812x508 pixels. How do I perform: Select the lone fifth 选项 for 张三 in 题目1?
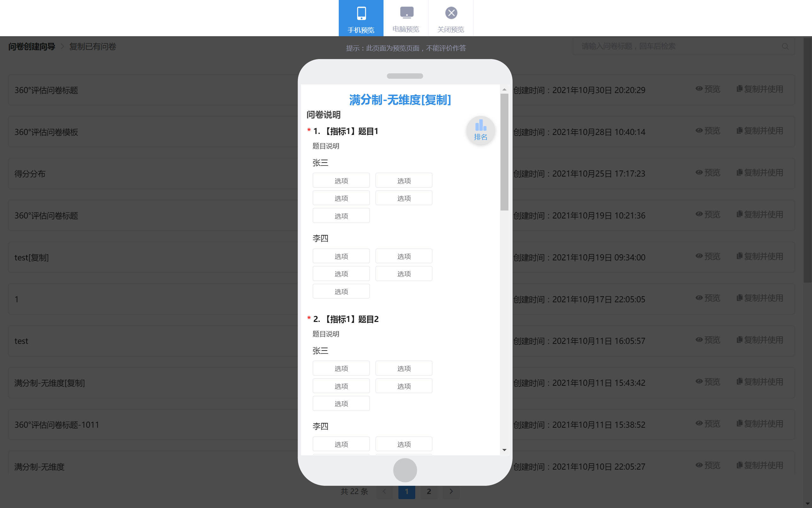coord(341,216)
